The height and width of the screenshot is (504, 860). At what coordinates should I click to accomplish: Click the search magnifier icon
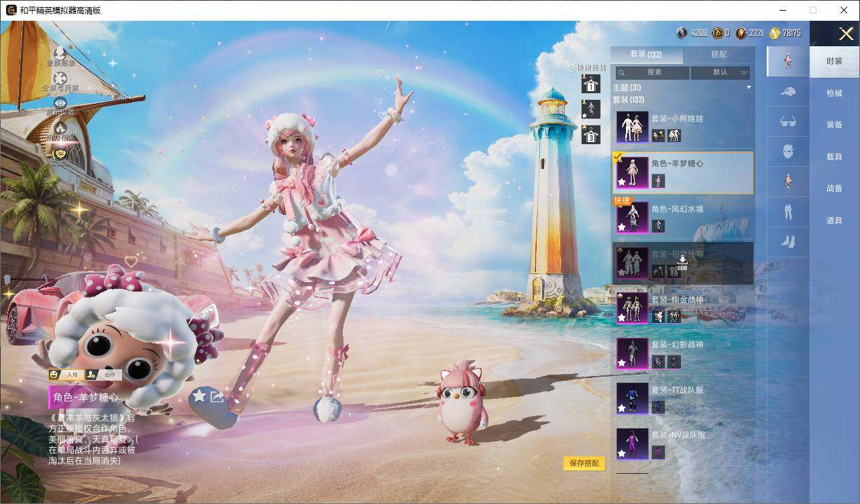622,72
